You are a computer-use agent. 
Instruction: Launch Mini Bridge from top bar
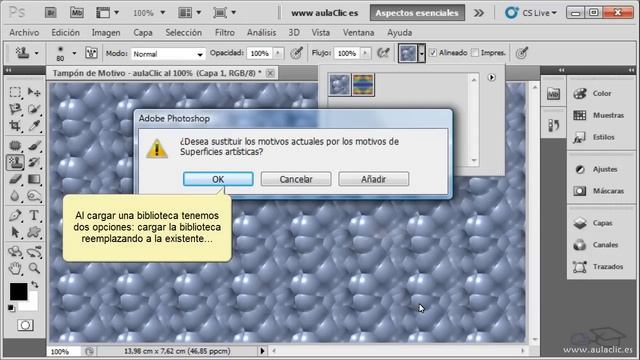[77, 13]
